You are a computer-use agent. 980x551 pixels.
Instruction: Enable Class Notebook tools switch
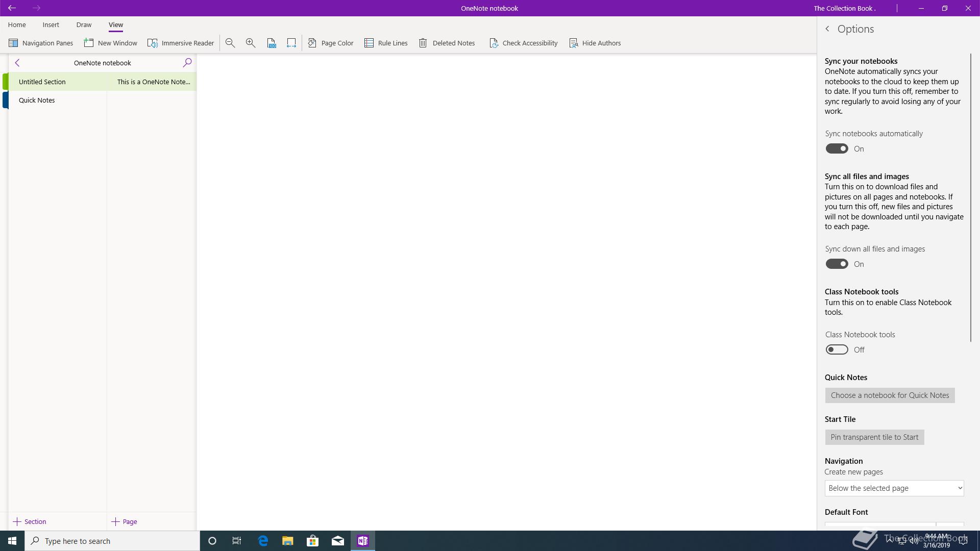837,349
